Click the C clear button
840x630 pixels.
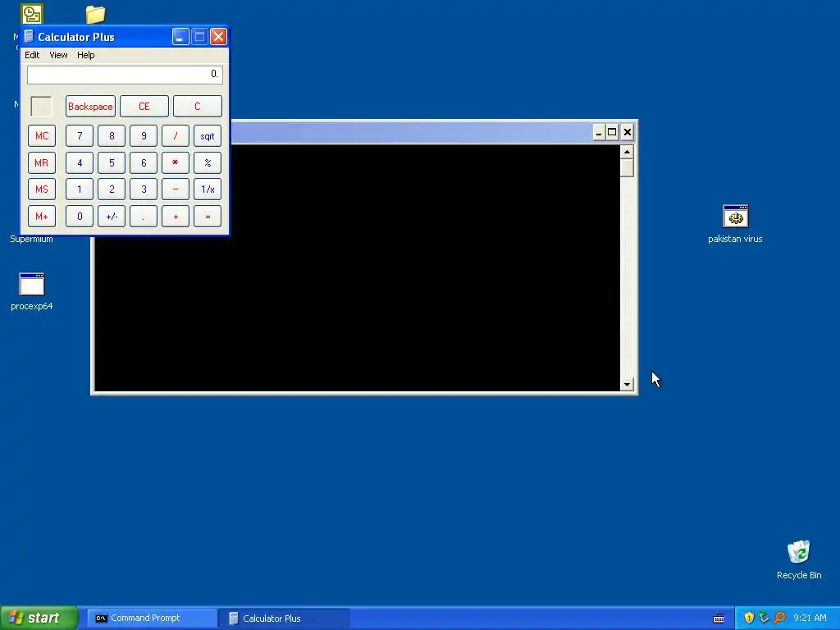pyautogui.click(x=197, y=106)
